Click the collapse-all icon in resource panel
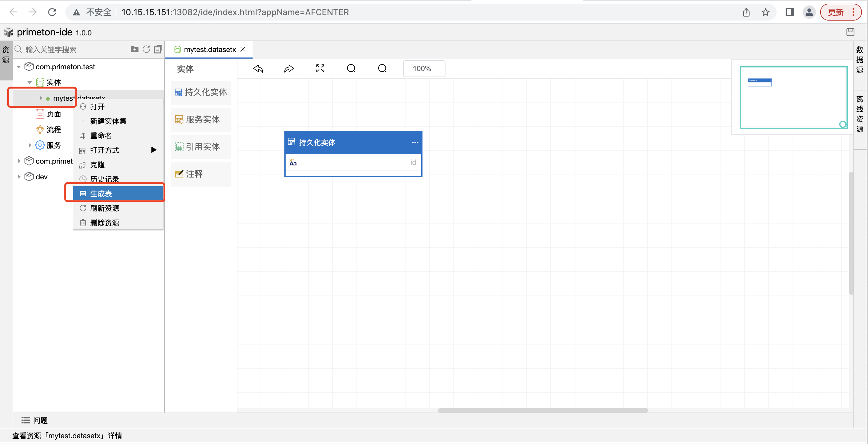The height and width of the screenshot is (444, 868). click(158, 50)
